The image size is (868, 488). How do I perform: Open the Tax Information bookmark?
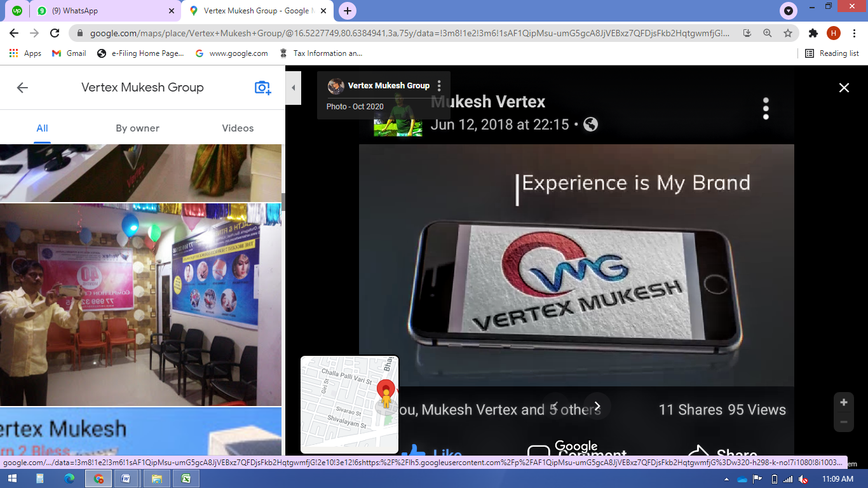[x=321, y=53]
